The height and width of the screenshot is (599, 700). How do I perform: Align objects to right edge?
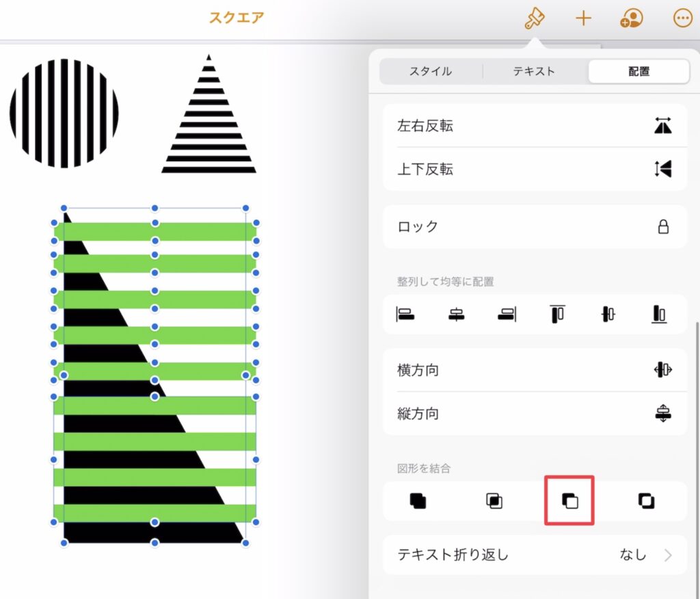[x=507, y=314]
